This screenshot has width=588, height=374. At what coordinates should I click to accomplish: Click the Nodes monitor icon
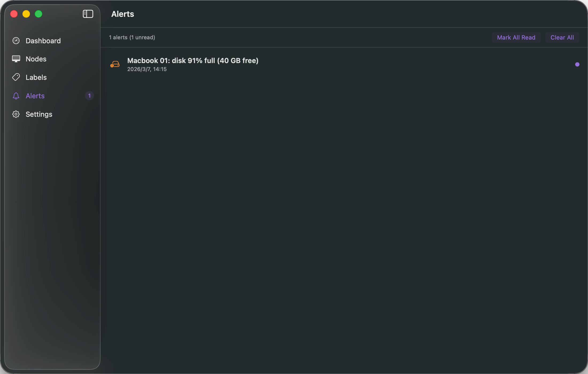point(16,59)
